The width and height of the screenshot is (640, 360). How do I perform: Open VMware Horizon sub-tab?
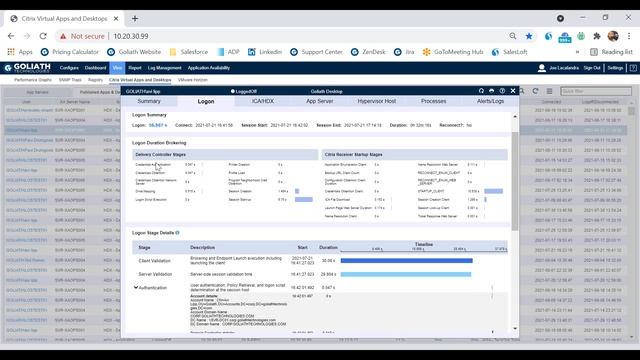(x=193, y=80)
